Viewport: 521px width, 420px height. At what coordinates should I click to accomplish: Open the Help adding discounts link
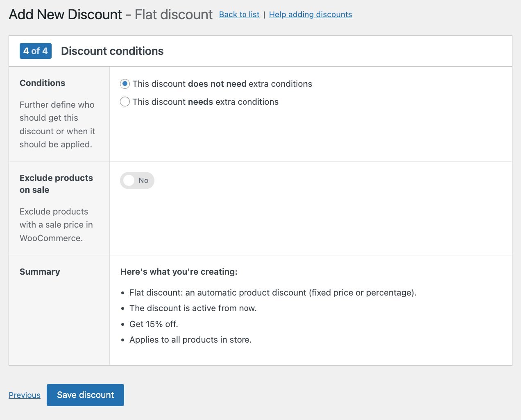[x=310, y=14]
